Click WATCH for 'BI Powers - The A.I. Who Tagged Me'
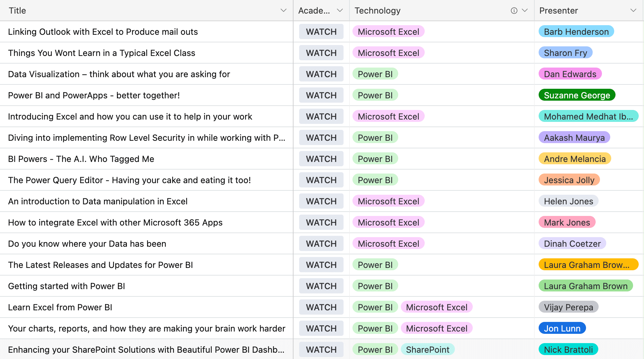 tap(321, 159)
